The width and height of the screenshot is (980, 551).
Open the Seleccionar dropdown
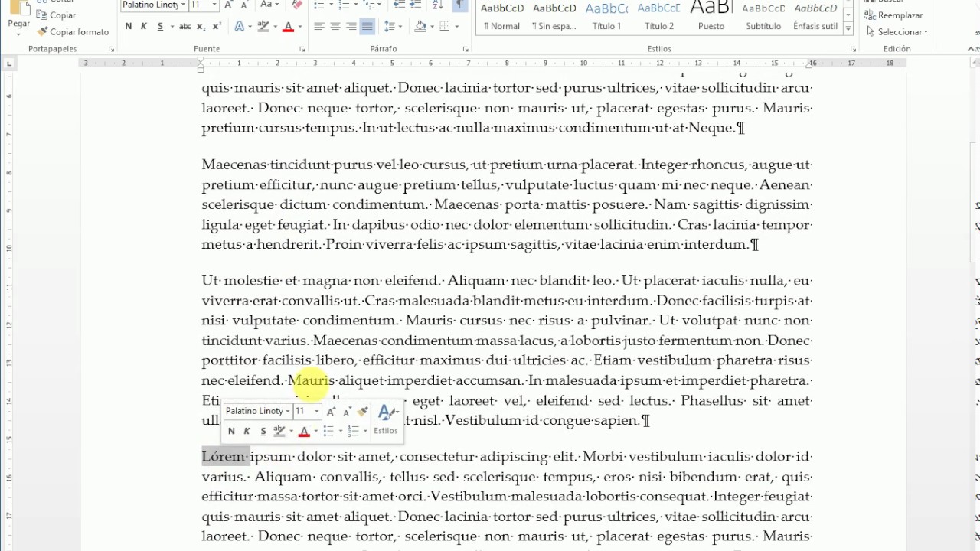click(897, 32)
